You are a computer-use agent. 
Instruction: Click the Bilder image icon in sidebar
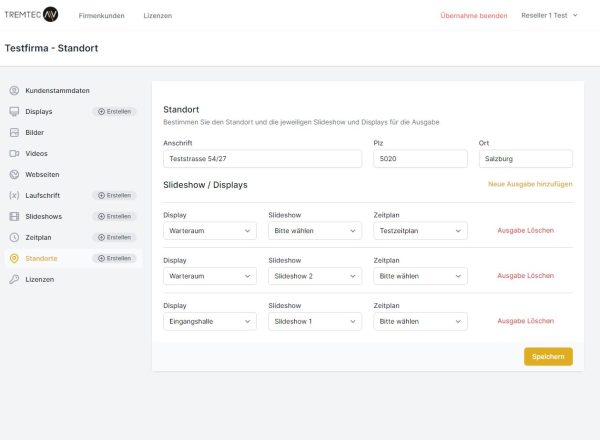(14, 133)
